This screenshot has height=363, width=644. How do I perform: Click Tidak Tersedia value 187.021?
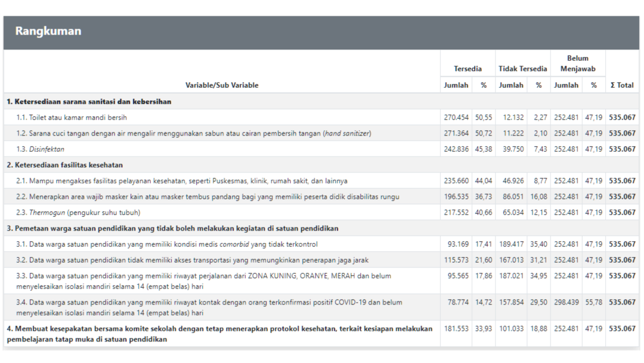click(x=512, y=276)
